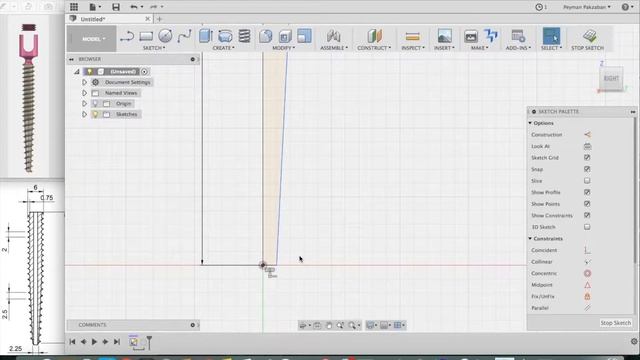Collapse the Constraints section in Sketch Palette
640x360 pixels.
coord(530,238)
